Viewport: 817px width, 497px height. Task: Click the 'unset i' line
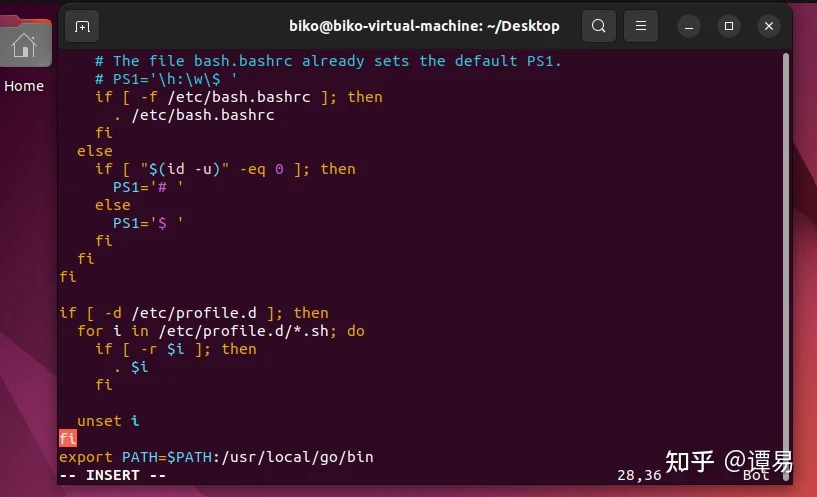pyautogui.click(x=108, y=421)
